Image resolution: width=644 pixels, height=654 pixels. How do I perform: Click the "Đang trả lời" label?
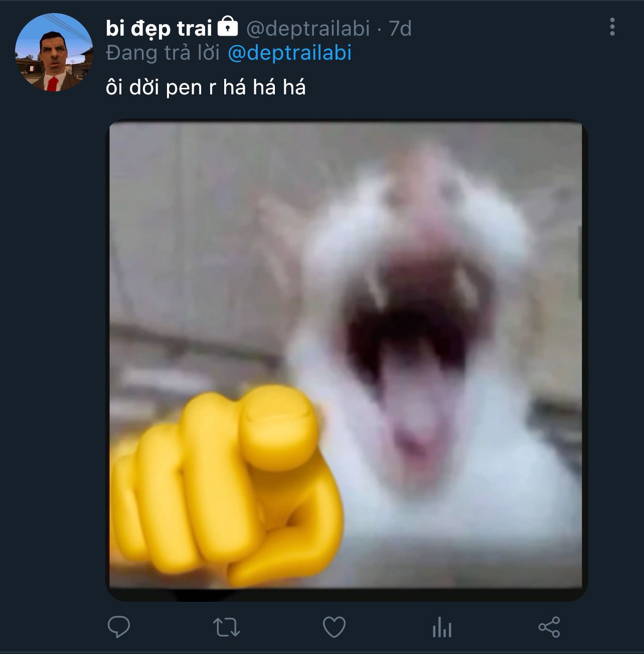click(x=163, y=53)
